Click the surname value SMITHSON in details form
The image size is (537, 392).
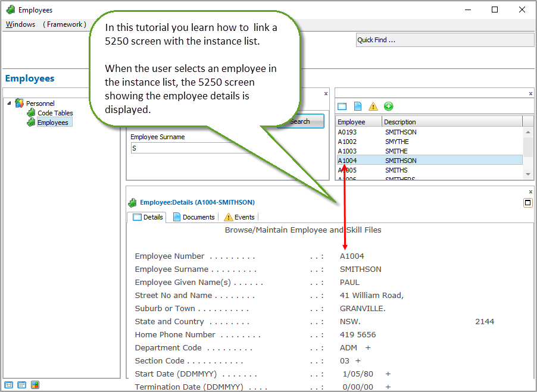pyautogui.click(x=360, y=269)
